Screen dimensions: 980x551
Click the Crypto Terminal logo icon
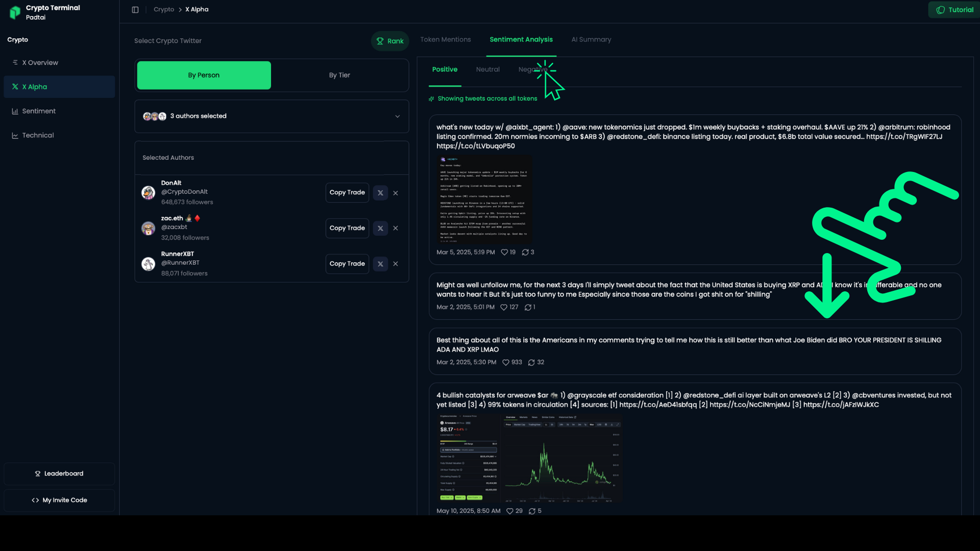pyautogui.click(x=15, y=12)
